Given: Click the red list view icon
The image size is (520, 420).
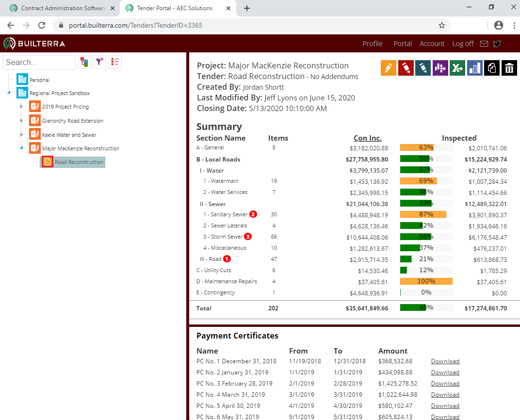Looking at the screenshot, I should (115, 62).
